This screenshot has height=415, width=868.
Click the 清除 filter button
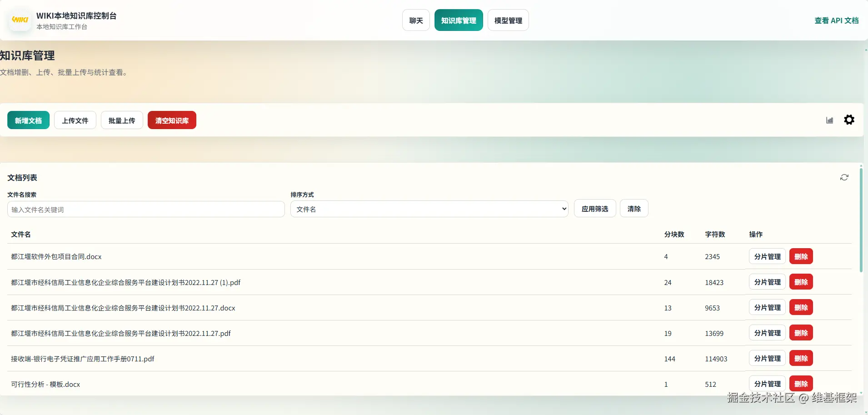coord(634,208)
